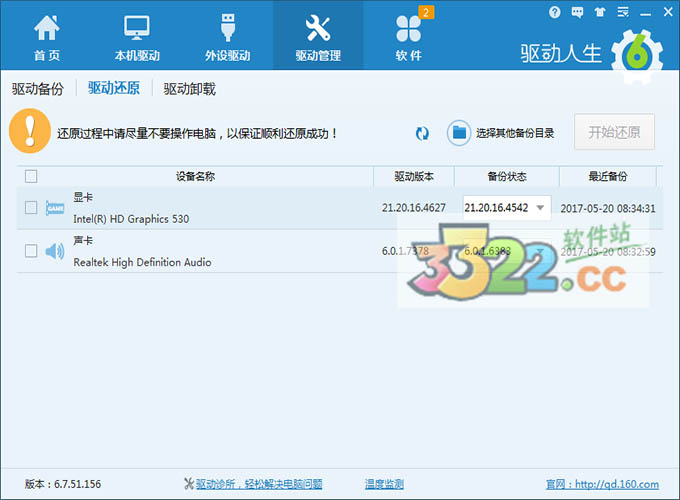Choose 选择其他备份目录
The image size is (680, 500).
click(515, 133)
